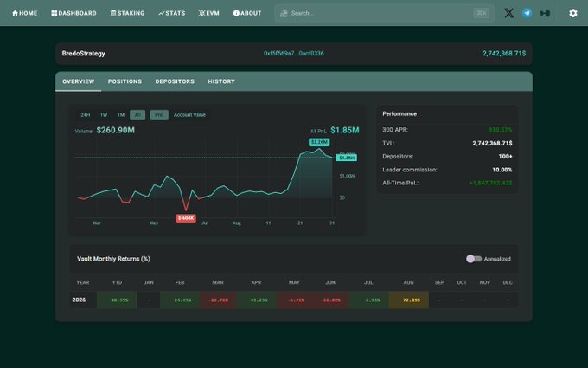Click the Volume value $260.90M
The image size is (588, 368).
coord(116,130)
